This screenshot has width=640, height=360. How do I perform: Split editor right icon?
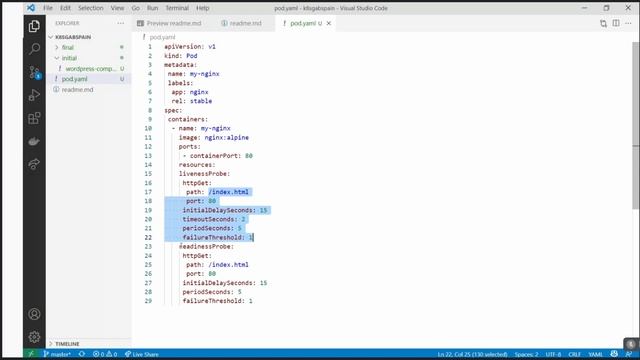[x=616, y=23]
